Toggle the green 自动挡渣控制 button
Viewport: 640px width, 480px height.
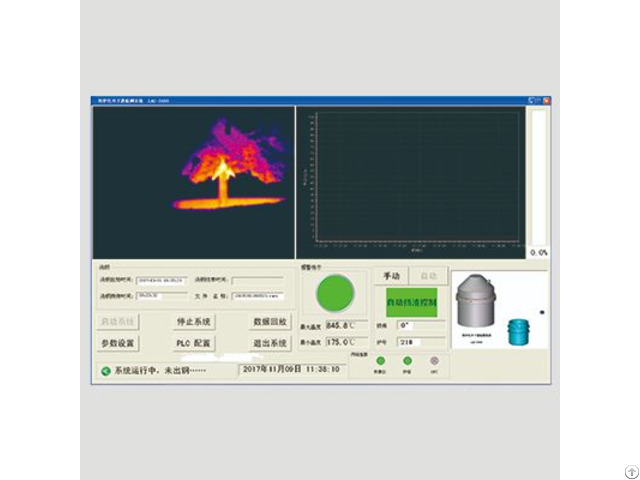[411, 301]
